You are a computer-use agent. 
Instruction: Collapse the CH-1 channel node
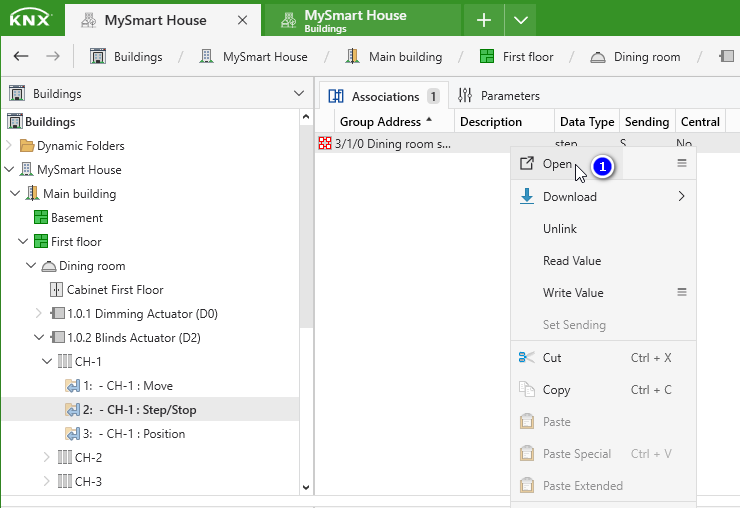pyautogui.click(x=47, y=361)
